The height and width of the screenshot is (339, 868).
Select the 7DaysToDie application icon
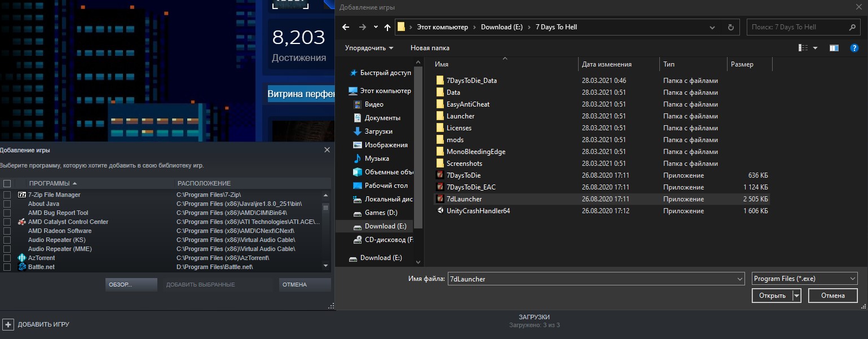(440, 175)
